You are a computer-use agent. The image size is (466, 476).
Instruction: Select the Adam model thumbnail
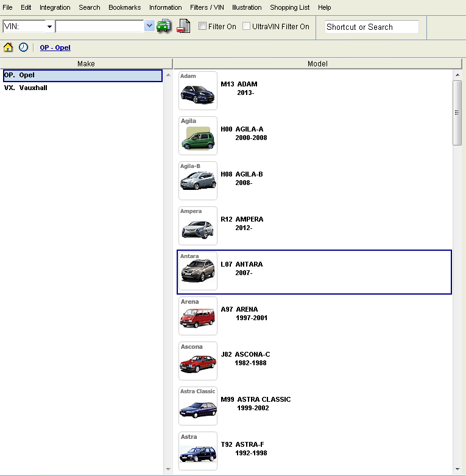[197, 91]
